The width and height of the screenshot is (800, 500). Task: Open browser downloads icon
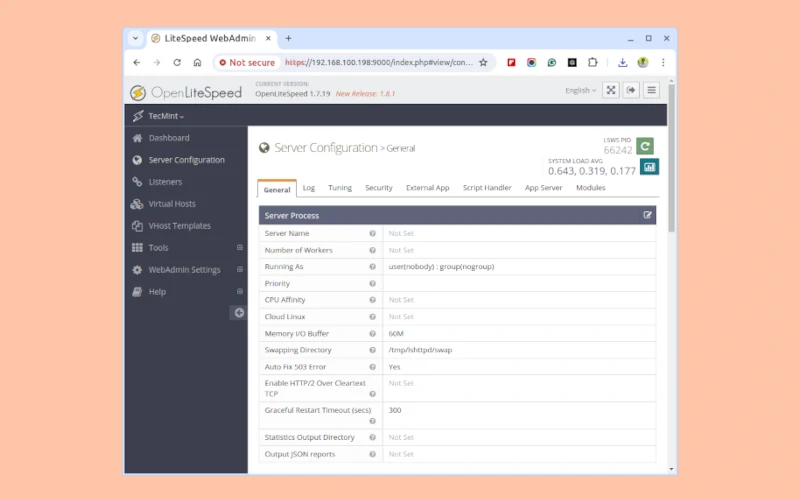click(622, 62)
